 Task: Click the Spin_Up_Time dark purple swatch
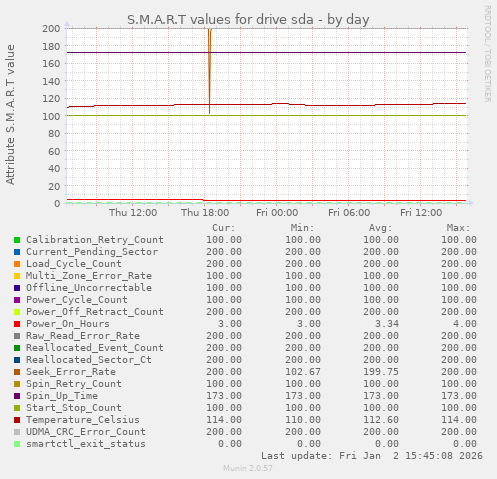[x=17, y=396]
